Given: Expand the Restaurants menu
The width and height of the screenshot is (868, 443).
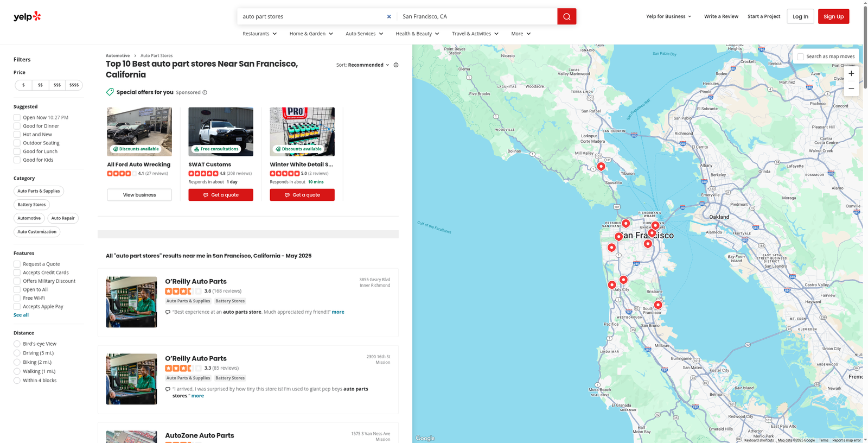Looking at the screenshot, I should pyautogui.click(x=260, y=34).
